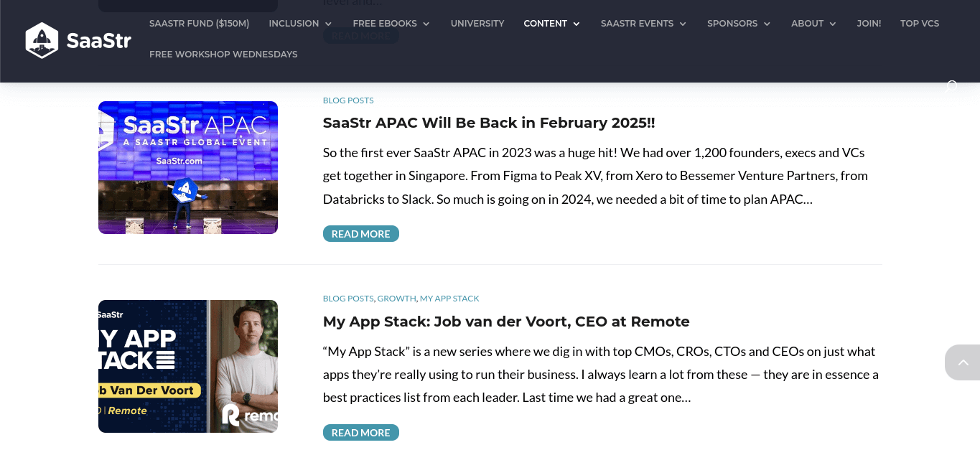Open search using the magnifier icon

[x=953, y=85]
